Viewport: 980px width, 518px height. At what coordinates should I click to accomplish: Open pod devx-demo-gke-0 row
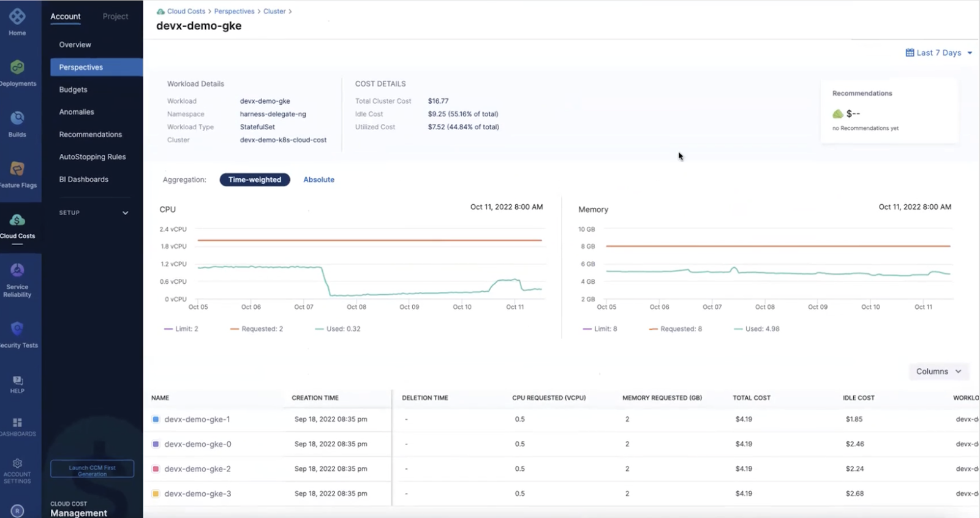click(561, 444)
